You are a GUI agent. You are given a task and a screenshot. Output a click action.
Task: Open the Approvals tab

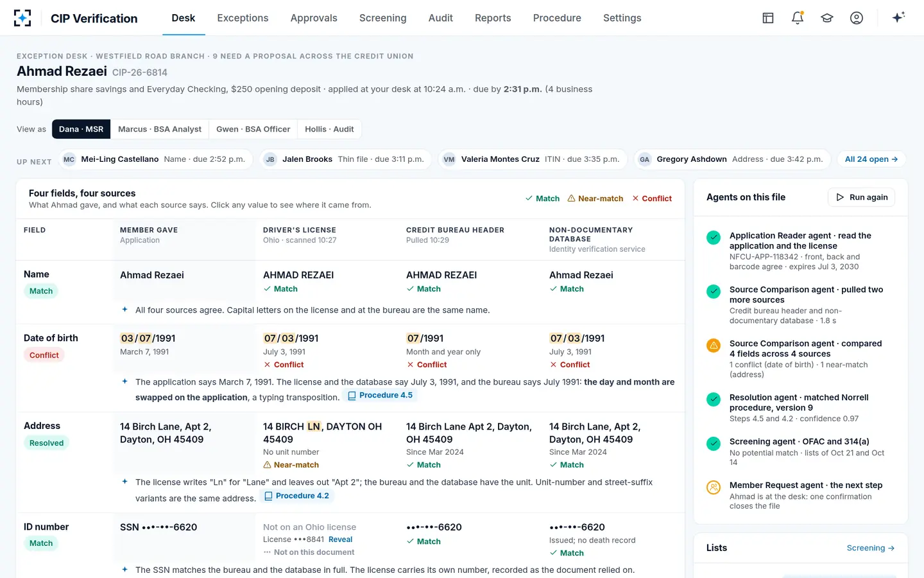coord(314,18)
